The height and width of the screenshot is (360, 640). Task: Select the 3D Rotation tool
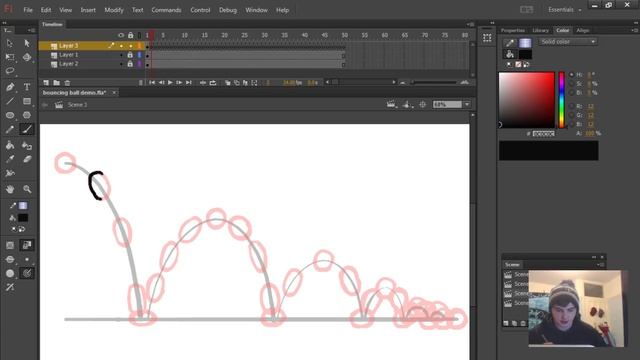(x=27, y=58)
